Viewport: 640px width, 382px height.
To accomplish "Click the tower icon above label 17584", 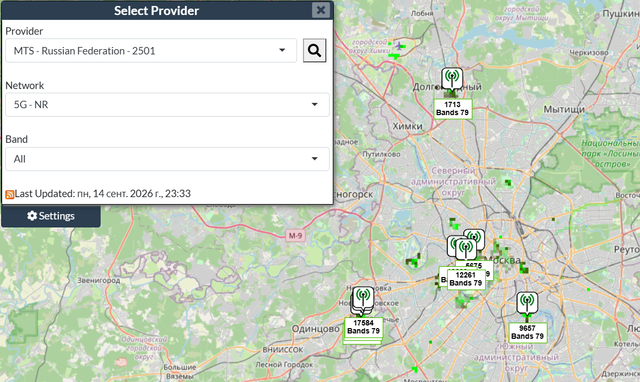I will click(363, 297).
